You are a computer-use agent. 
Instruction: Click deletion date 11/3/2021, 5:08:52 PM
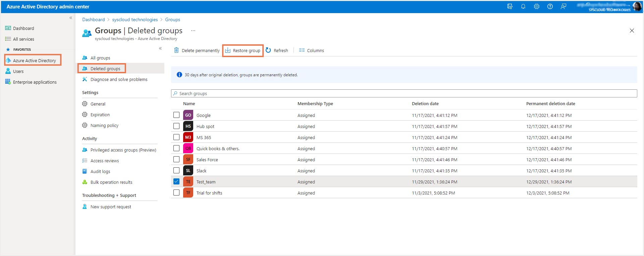[433, 193]
